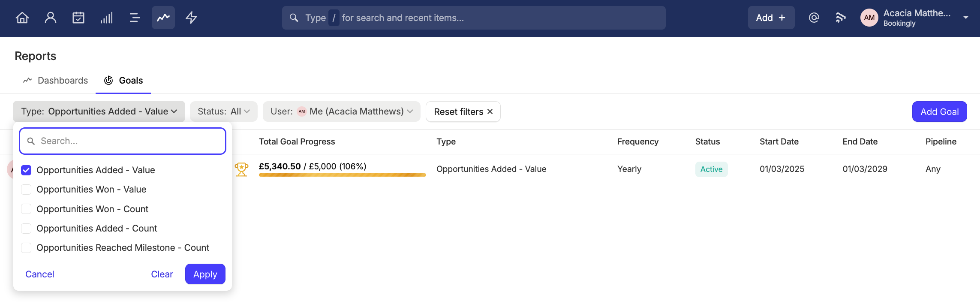Click the search icon inside filter search box
The height and width of the screenshot is (307, 980).
pos(31,141)
